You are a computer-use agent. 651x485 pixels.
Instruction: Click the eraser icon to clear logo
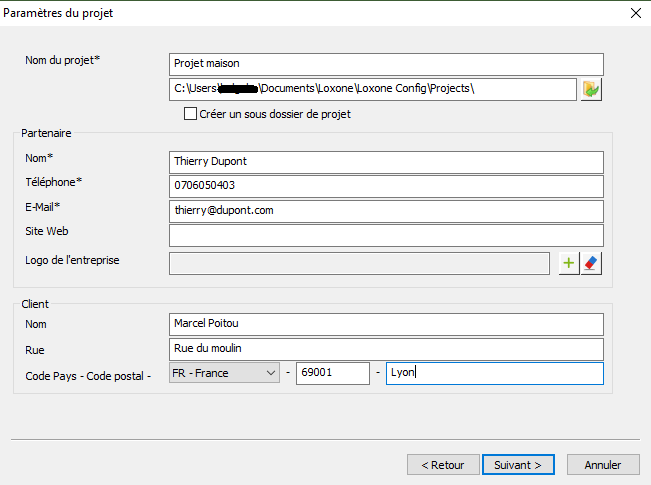point(591,263)
